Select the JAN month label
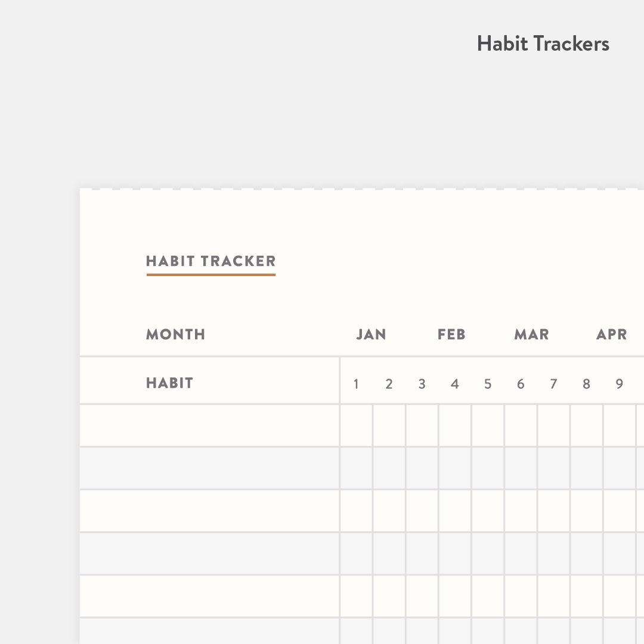This screenshot has width=644, height=644. [371, 335]
